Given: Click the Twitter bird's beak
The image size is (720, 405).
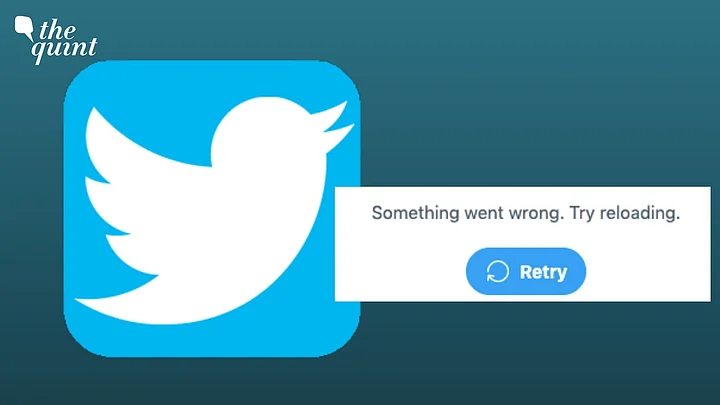Looking at the screenshot, I should 336,123.
